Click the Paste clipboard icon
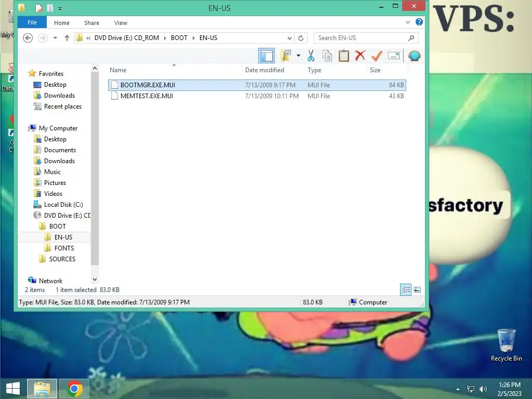532x399 pixels. click(x=343, y=56)
